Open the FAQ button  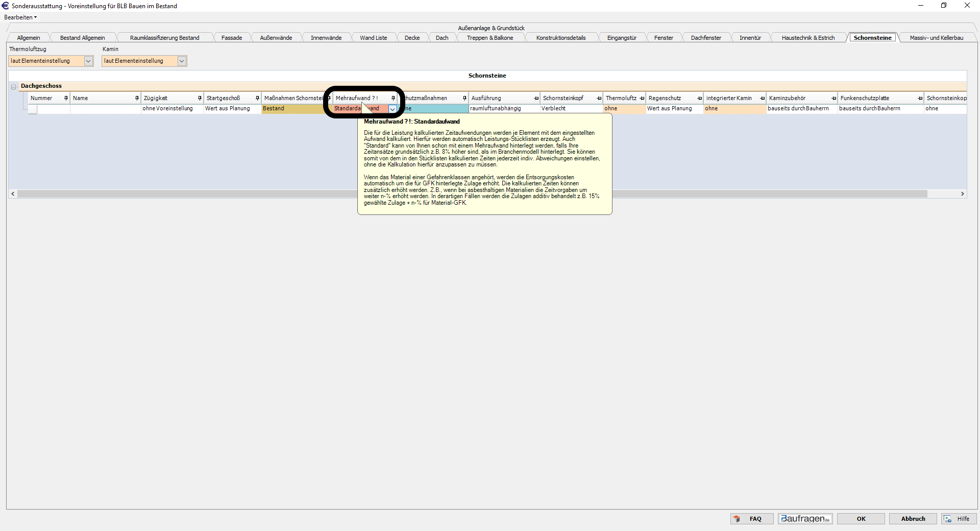pos(752,519)
